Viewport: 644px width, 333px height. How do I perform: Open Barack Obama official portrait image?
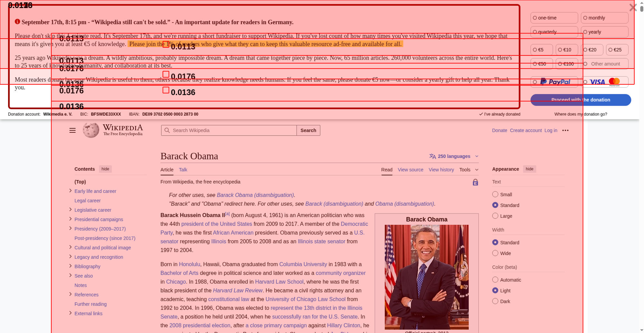[426, 277]
